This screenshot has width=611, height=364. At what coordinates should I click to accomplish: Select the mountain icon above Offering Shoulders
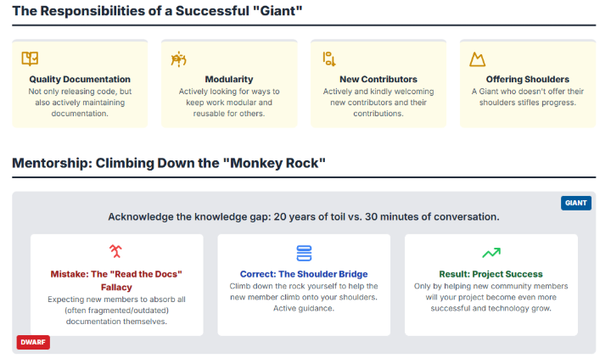pos(478,59)
